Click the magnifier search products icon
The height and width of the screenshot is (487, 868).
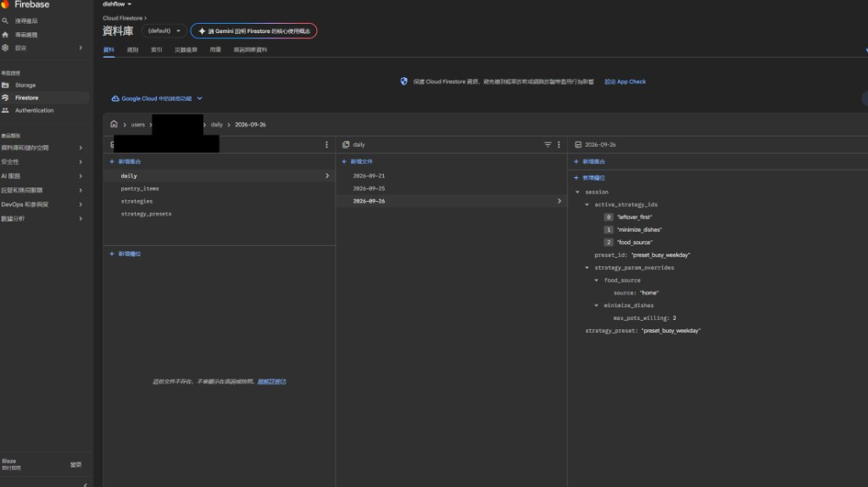point(5,21)
